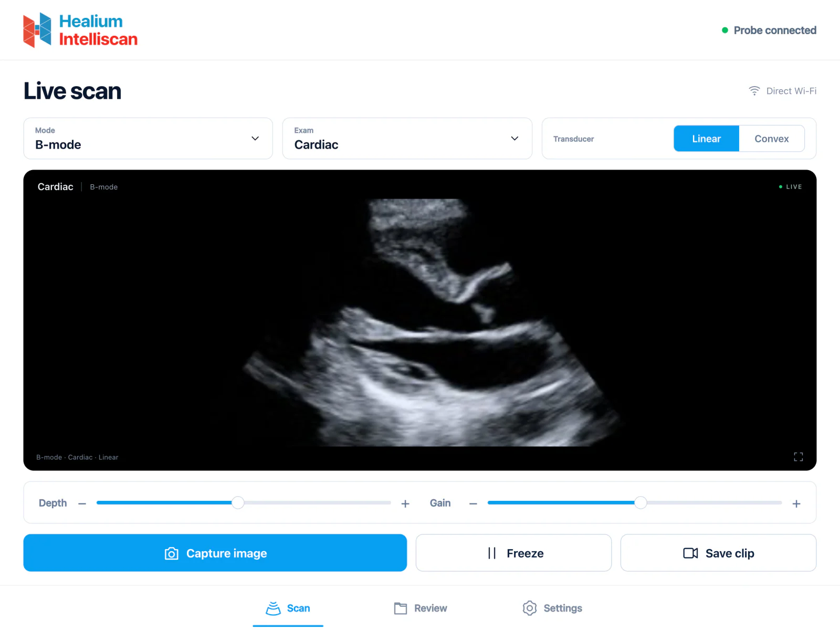Image resolution: width=840 pixels, height=630 pixels.
Task: Freeze the live scan
Action: [513, 553]
